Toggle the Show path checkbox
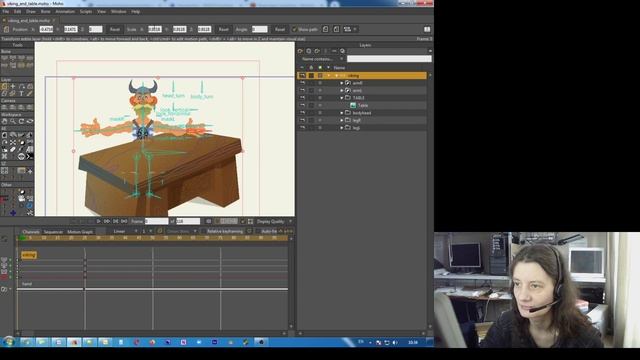Screen dimensions: 640x360 point(294,29)
